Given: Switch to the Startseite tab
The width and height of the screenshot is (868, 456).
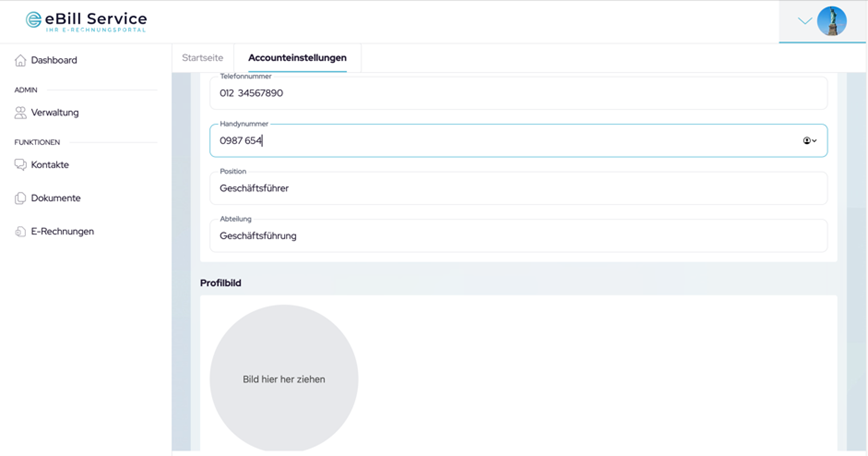Looking at the screenshot, I should [202, 58].
